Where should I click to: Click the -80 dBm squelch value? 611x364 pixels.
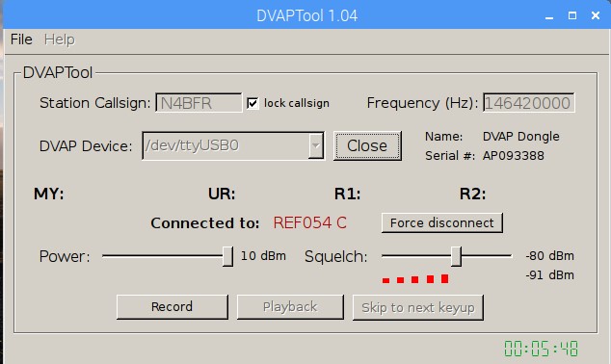pyautogui.click(x=549, y=256)
